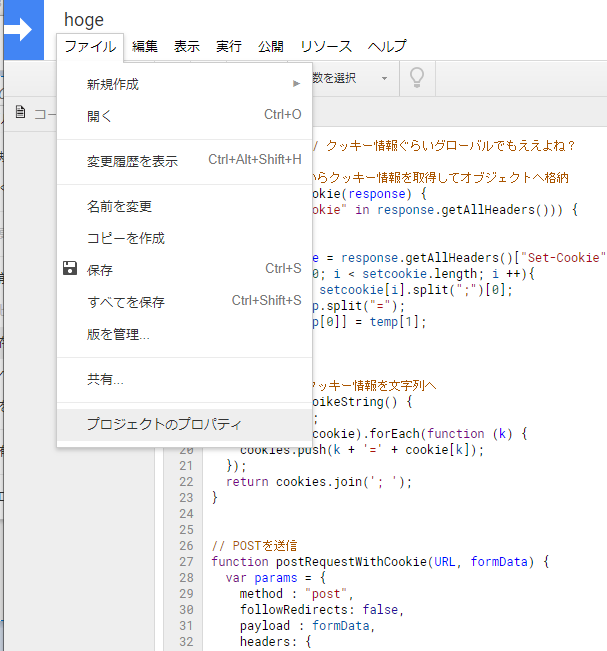Open the 実行 menu
Screen dimensions: 607x651
[x=229, y=46]
